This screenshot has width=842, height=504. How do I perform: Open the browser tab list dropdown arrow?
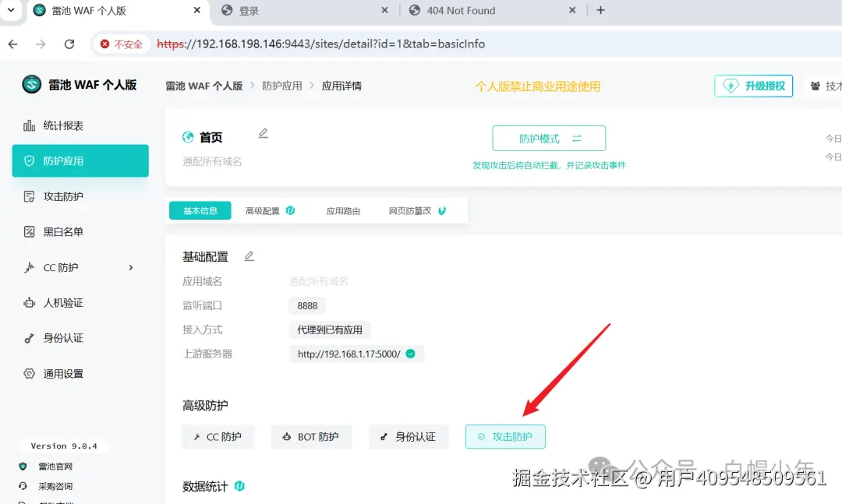click(x=11, y=9)
